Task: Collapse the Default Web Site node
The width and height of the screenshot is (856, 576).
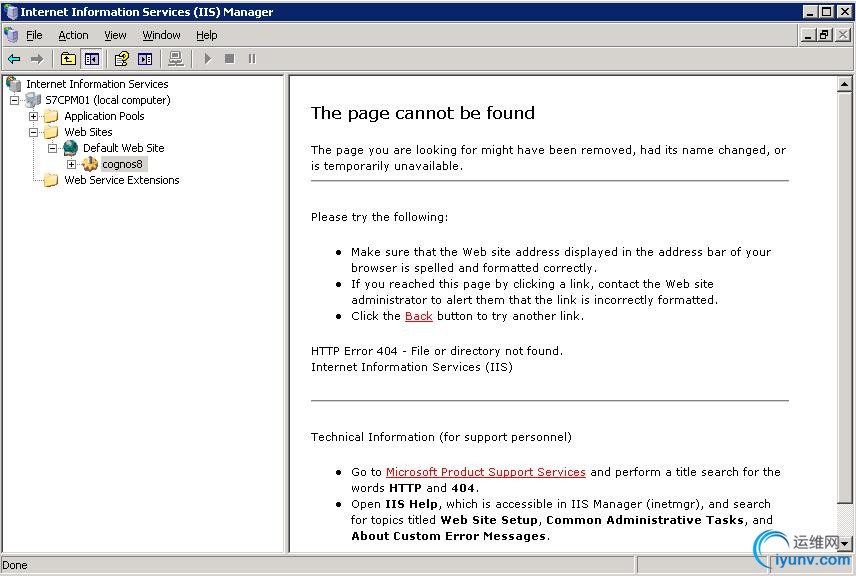Action: (x=52, y=148)
